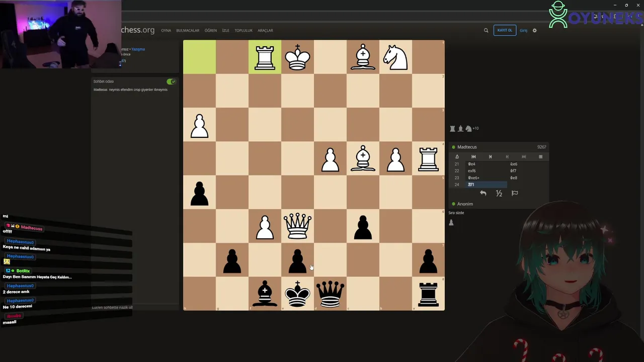Select black's move ♔f7 in the list

[x=513, y=171]
